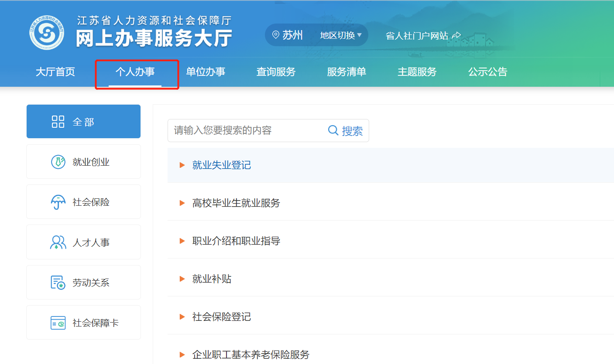Screen dimensions: 614x364
Task: Click the 社会保险 umbrella icon
Action: pyautogui.click(x=58, y=202)
